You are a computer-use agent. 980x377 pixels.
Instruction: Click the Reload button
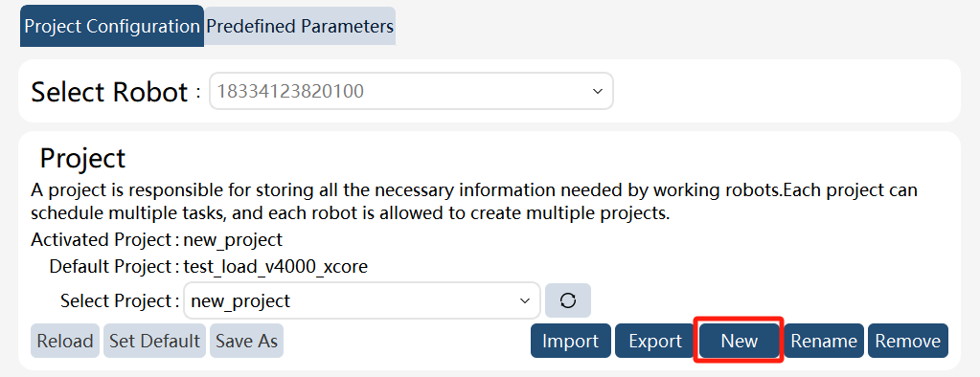coord(65,341)
